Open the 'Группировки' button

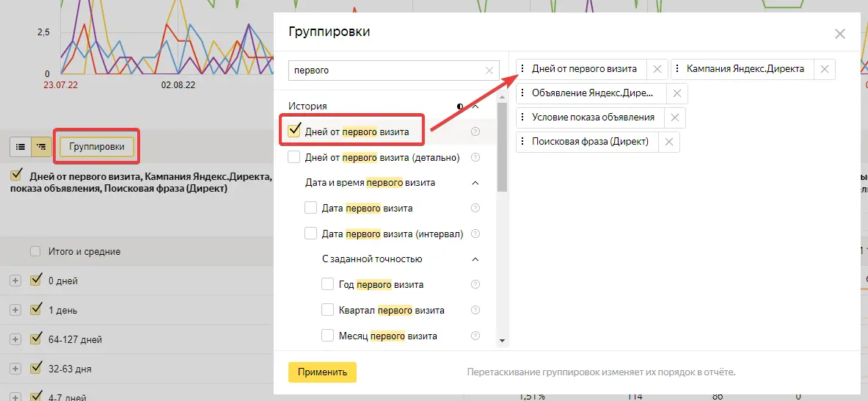[x=97, y=147]
